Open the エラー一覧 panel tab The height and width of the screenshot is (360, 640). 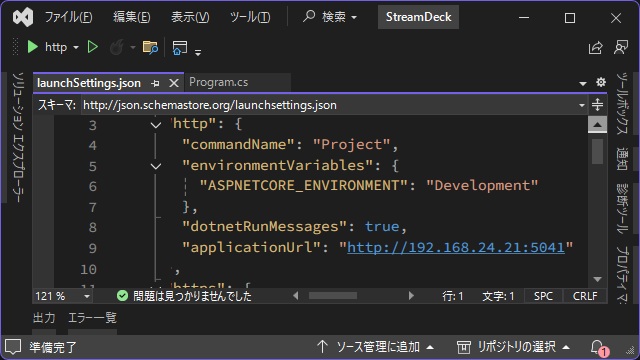(92, 318)
